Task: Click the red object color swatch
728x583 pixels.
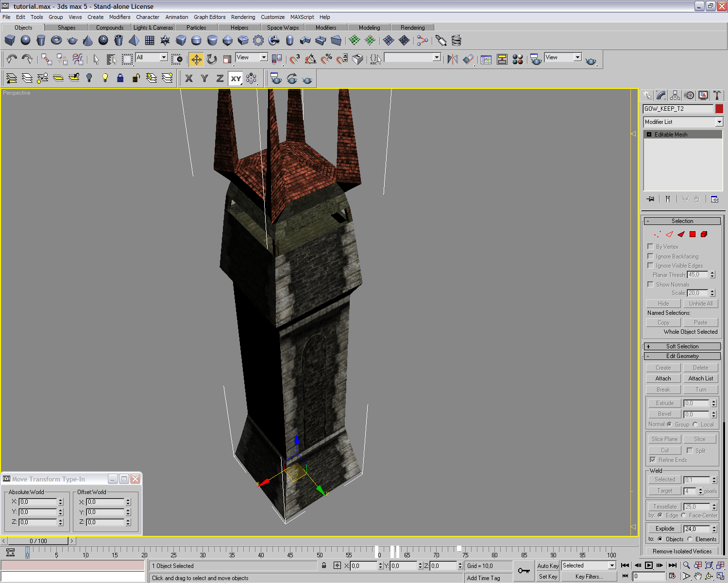Action: tap(719, 109)
